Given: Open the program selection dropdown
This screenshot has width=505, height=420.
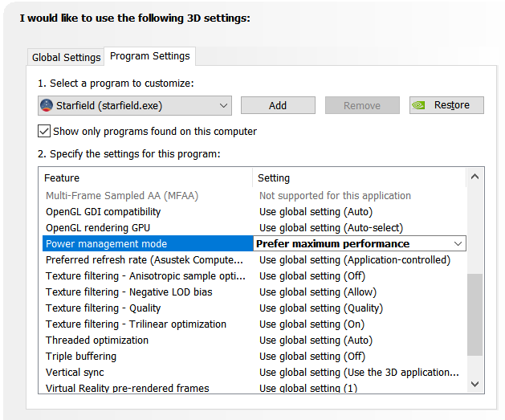Looking at the screenshot, I should [222, 105].
